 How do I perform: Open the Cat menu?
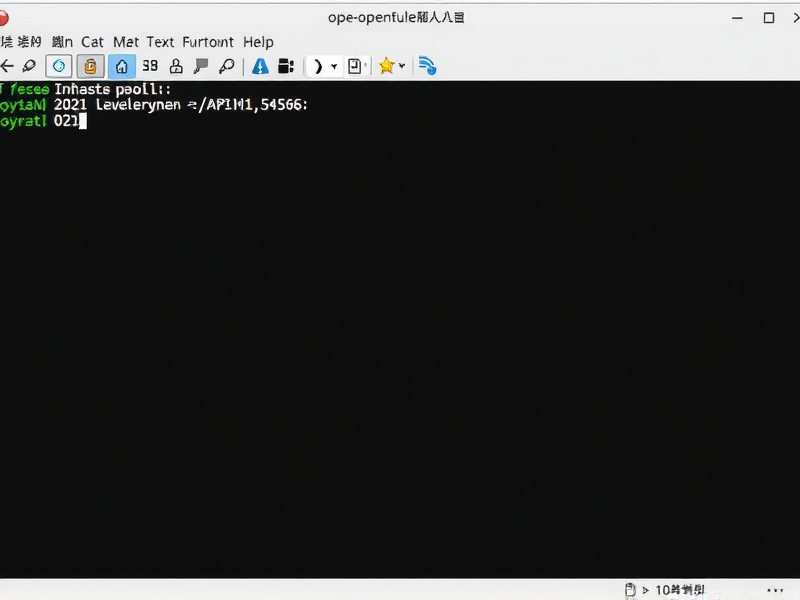(x=92, y=42)
